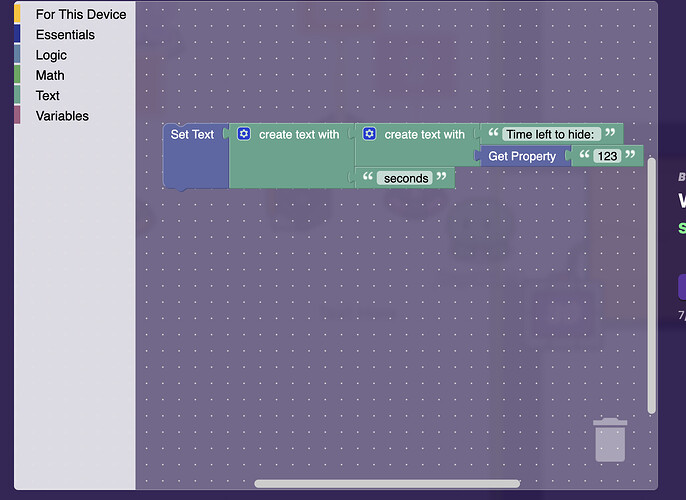686x500 pixels.
Task: Open mutator gear on second create text block
Action: [369, 134]
